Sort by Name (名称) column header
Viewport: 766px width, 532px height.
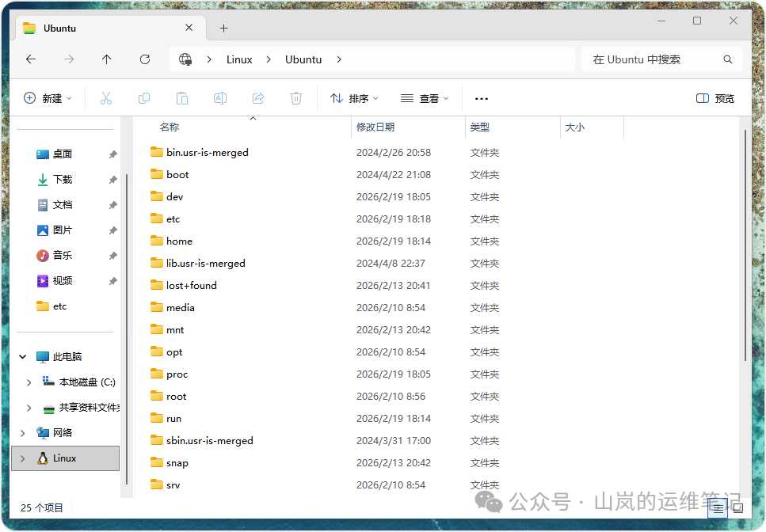point(243,127)
